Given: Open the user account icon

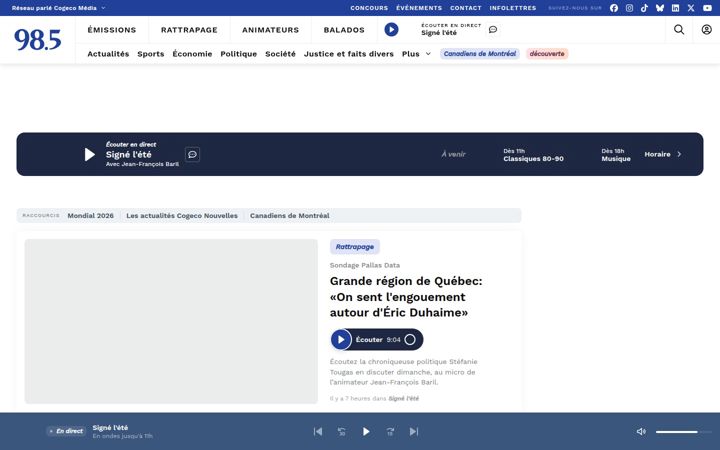Looking at the screenshot, I should [x=706, y=30].
